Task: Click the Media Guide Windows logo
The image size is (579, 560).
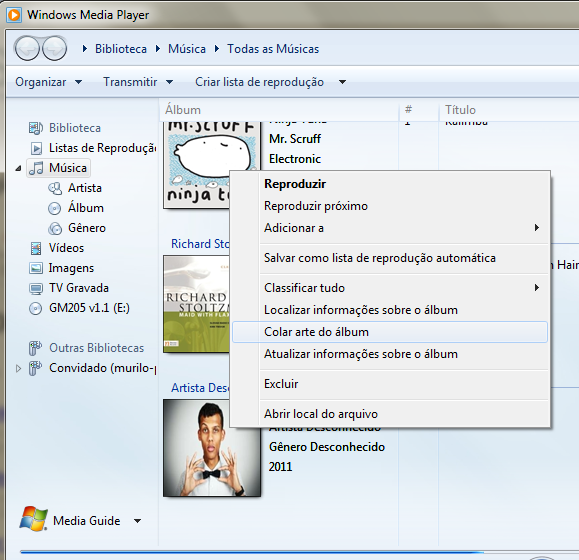Action: click(34, 519)
